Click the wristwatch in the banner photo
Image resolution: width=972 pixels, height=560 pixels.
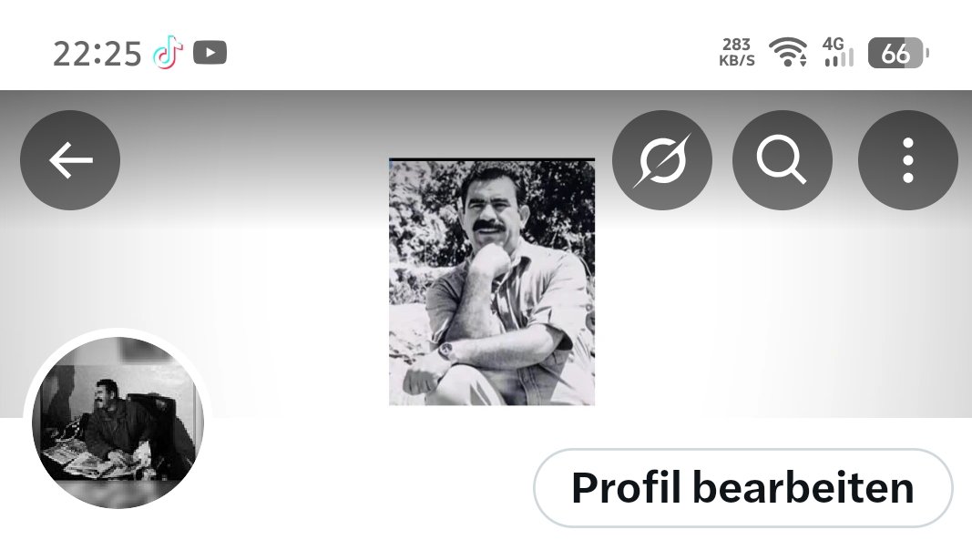(447, 351)
